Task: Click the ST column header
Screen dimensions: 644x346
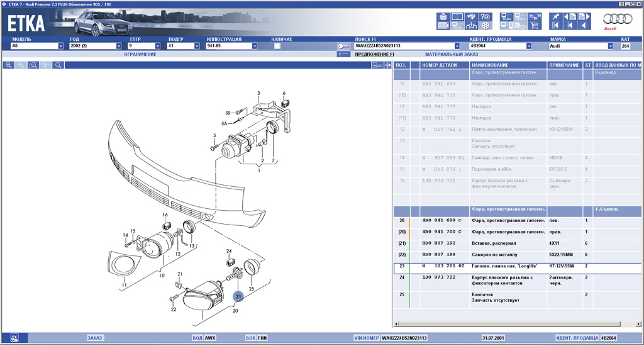Action: [588, 65]
